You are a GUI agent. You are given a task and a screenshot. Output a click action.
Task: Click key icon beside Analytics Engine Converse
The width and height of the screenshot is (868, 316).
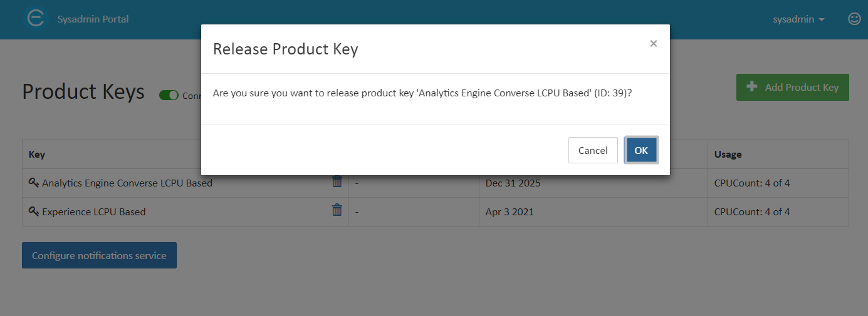34,183
